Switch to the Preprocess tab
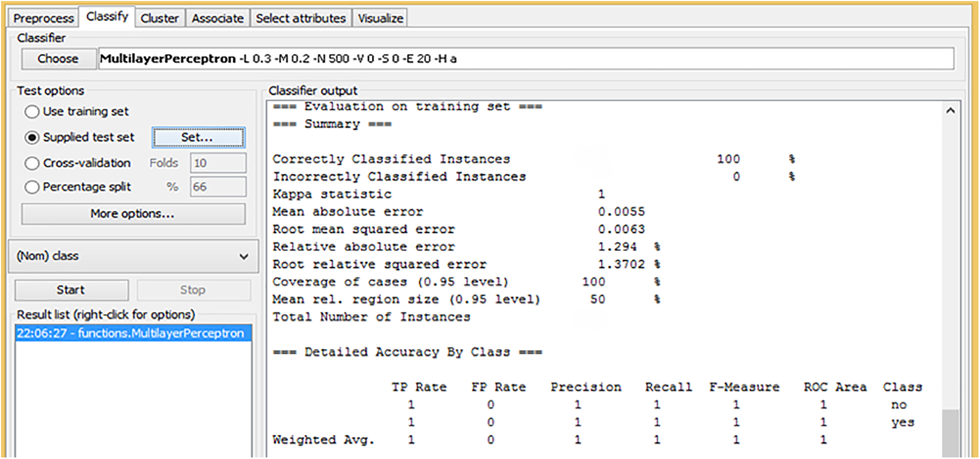The height and width of the screenshot is (459, 980). (x=43, y=18)
